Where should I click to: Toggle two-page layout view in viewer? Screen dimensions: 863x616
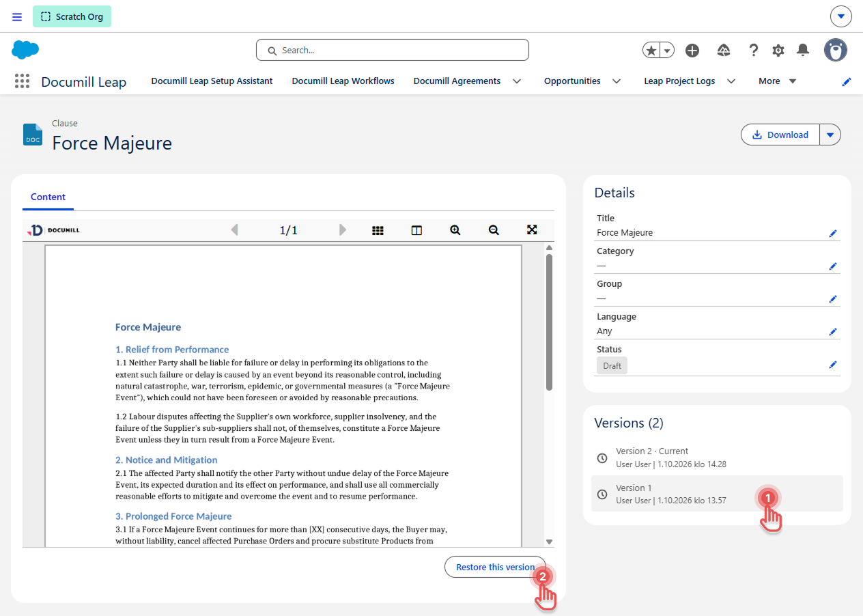[416, 230]
